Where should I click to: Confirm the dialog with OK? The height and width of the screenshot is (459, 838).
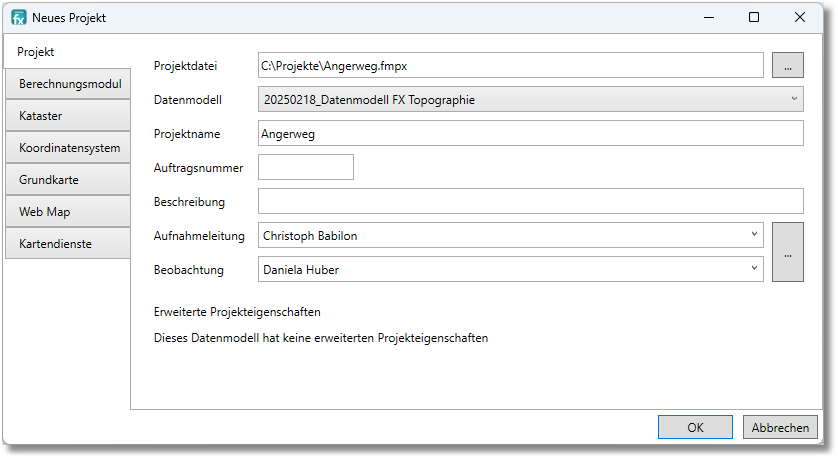pos(695,427)
